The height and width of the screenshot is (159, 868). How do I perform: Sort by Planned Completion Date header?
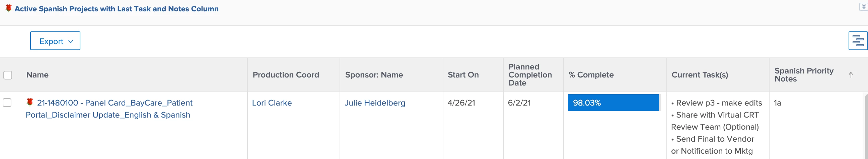click(x=530, y=75)
